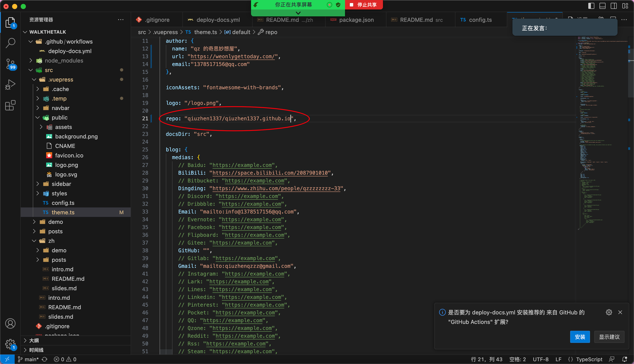This screenshot has width=634, height=364.
Task: Switch to the package.json tab
Action: (356, 20)
